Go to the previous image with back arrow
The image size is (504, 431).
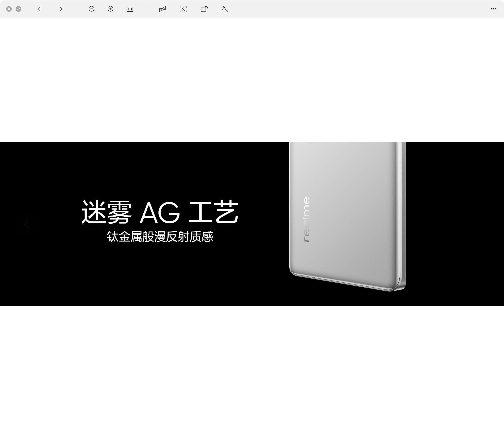tap(40, 9)
